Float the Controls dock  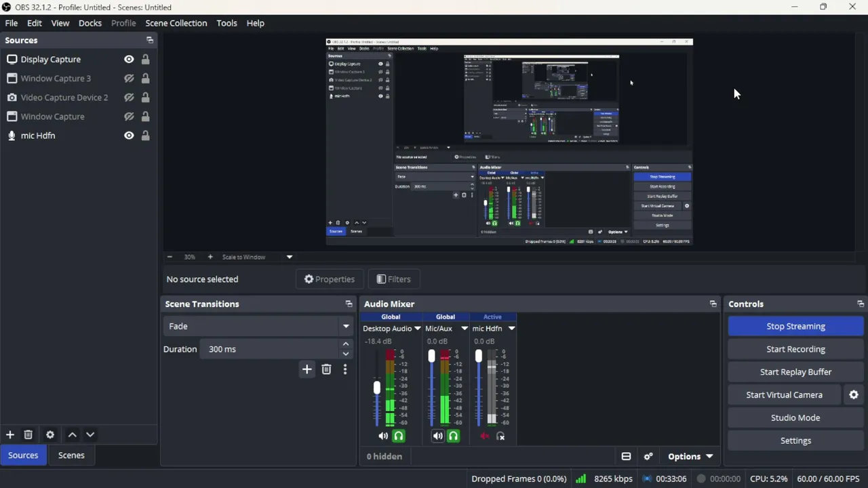(861, 304)
